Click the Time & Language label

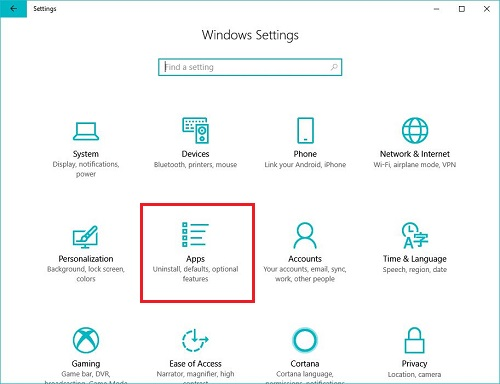[x=415, y=259]
